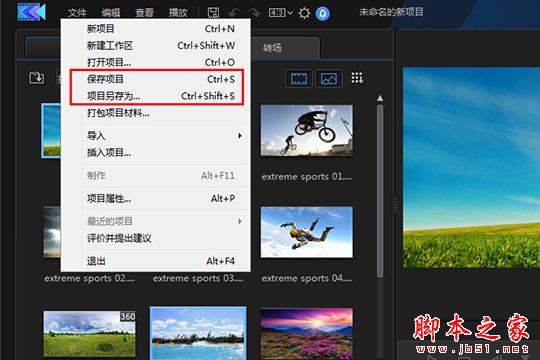Click the project title 未命名的新项目
The width and height of the screenshot is (540, 360).
point(391,12)
